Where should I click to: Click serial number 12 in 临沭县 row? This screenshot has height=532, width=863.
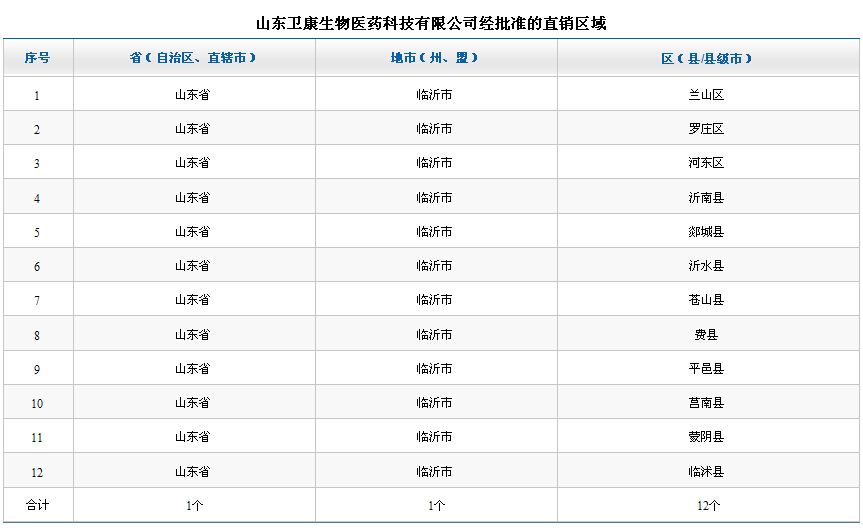point(37,473)
